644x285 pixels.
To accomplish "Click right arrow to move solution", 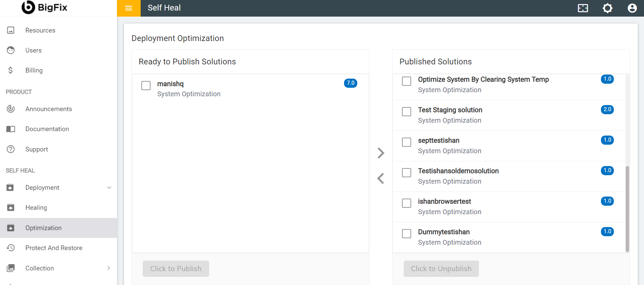I will [381, 153].
